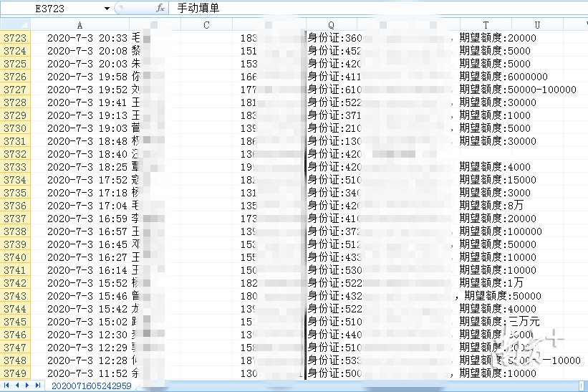
Task: Select row header 3726
Action: click(x=15, y=77)
